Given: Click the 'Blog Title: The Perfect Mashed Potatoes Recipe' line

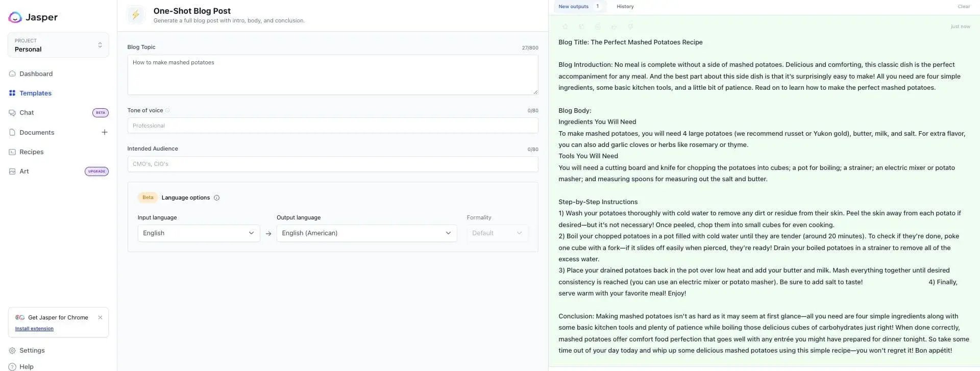Looking at the screenshot, I should tap(630, 42).
